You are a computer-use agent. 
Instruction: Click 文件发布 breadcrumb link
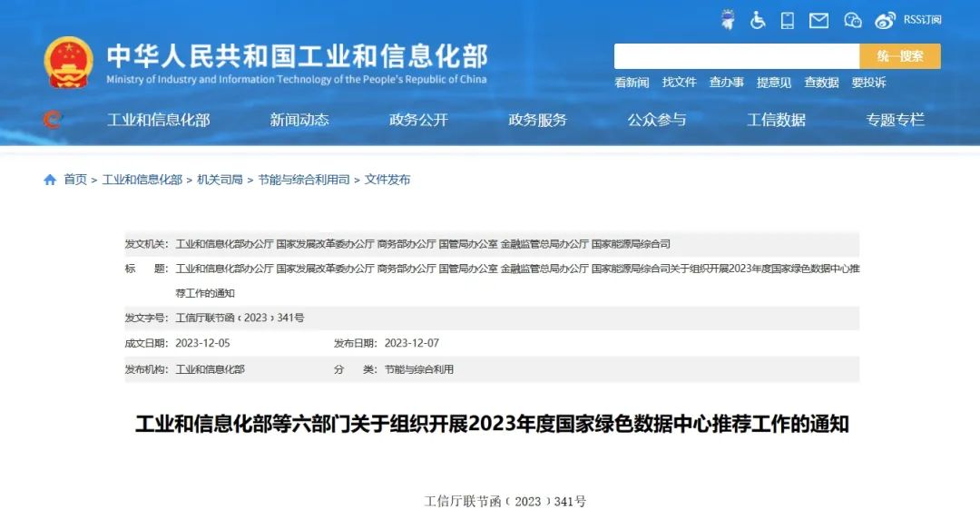pyautogui.click(x=387, y=180)
